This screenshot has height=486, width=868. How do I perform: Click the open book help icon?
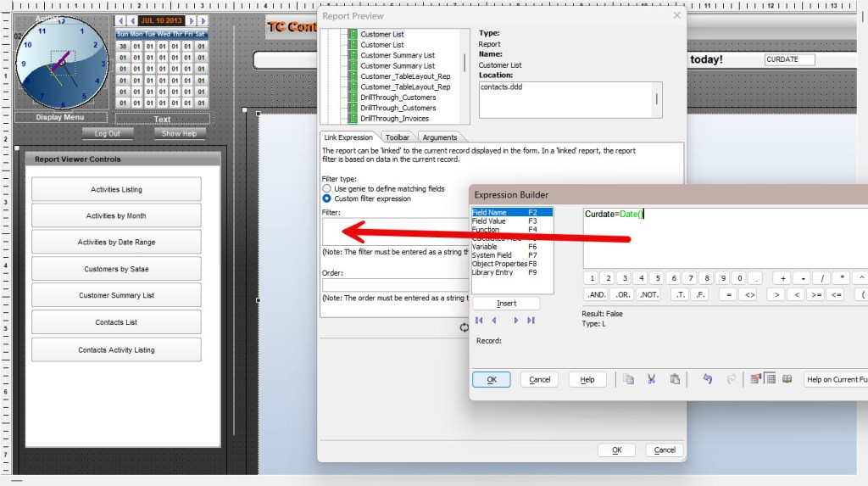tap(787, 379)
